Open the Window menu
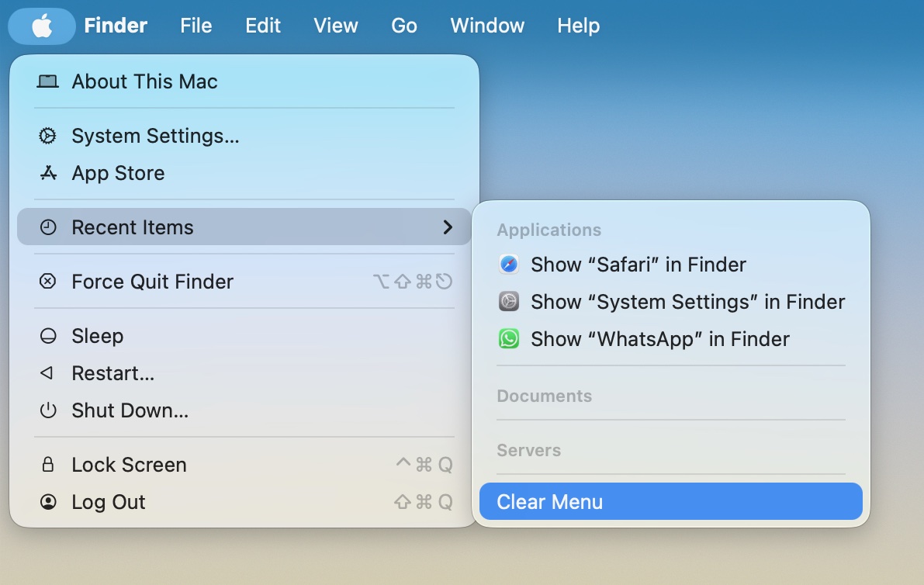 [x=487, y=26]
